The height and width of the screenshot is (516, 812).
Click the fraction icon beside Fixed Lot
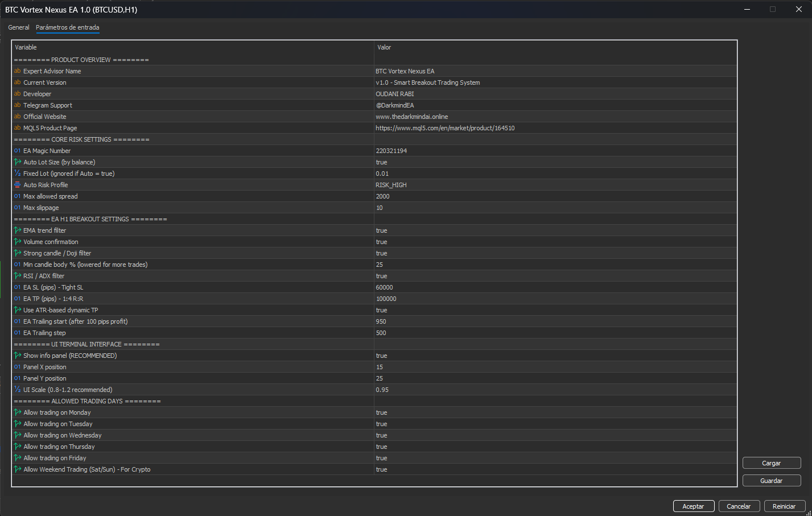click(17, 174)
